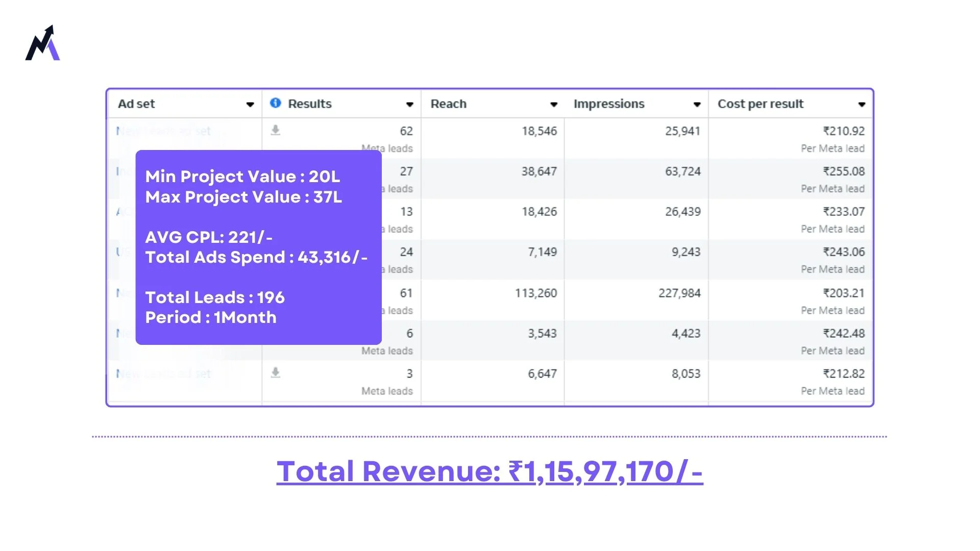Click the Total Leads : 196 text
This screenshot has height=551, width=980.
(x=215, y=297)
